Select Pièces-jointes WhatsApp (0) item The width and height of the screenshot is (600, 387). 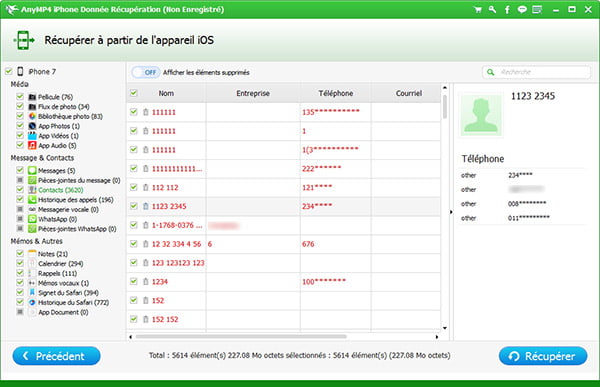(x=77, y=229)
